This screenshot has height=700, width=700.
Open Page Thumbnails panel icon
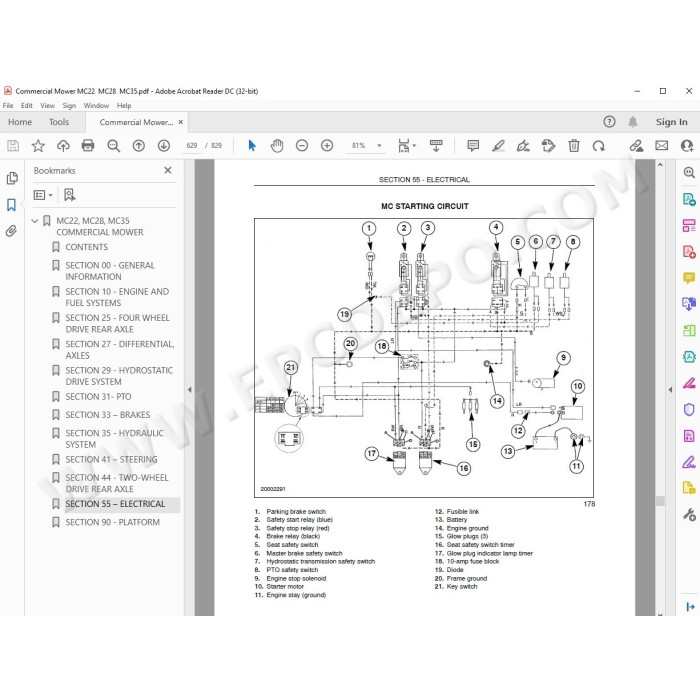tap(12, 178)
